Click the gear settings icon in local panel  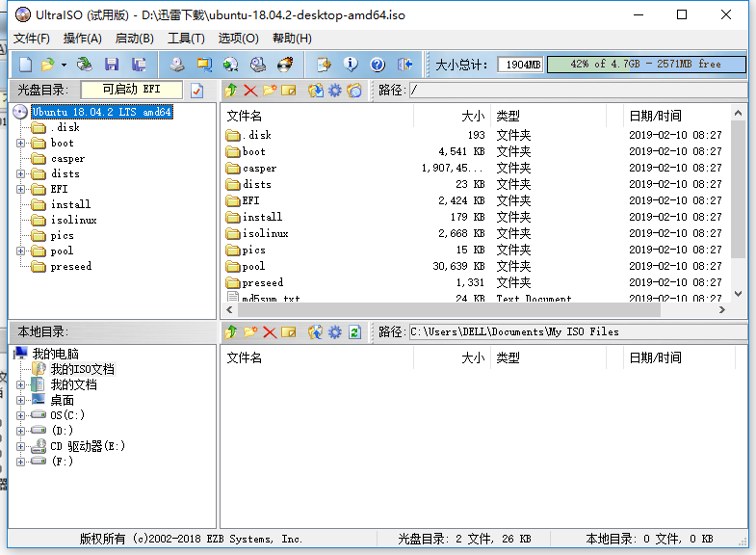(x=334, y=332)
